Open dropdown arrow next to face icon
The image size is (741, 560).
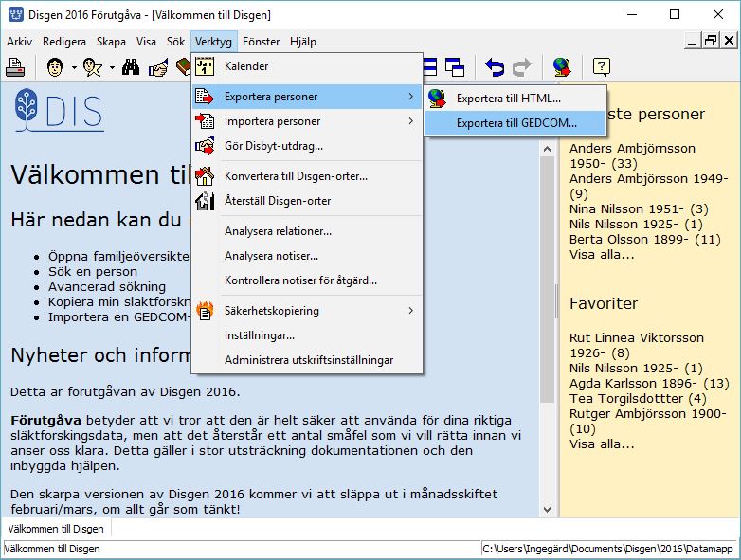pyautogui.click(x=74, y=67)
